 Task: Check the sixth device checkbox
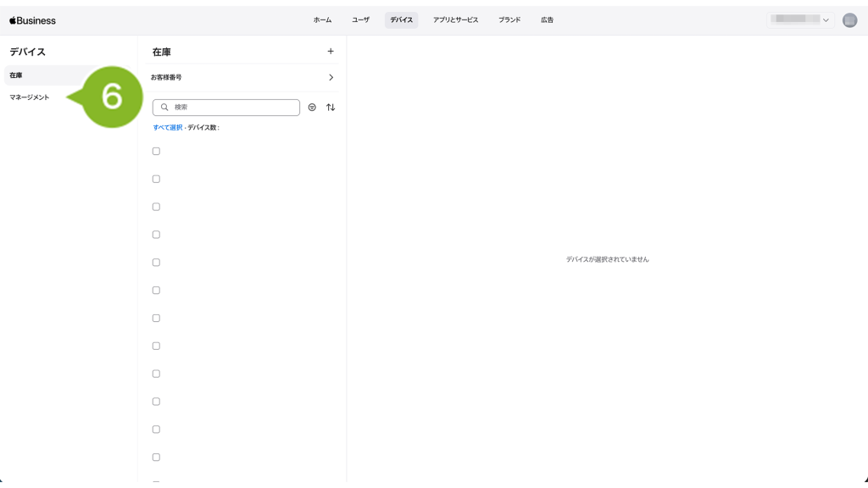click(156, 291)
